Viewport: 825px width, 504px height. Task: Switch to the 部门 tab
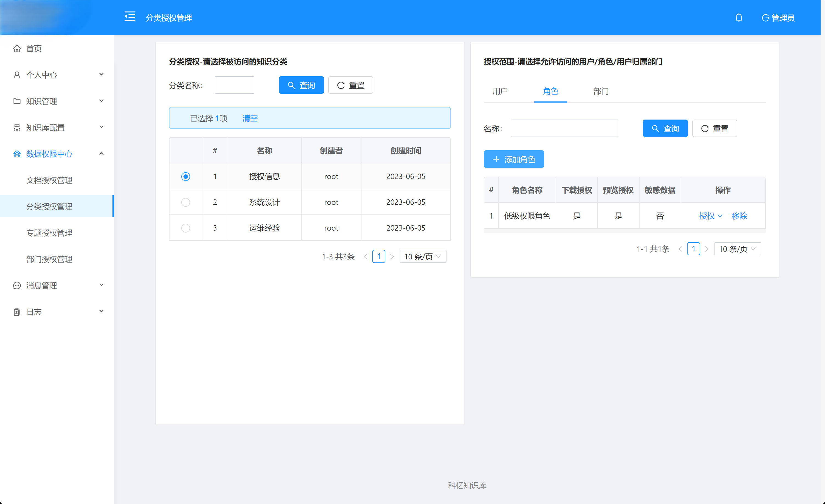pos(600,91)
